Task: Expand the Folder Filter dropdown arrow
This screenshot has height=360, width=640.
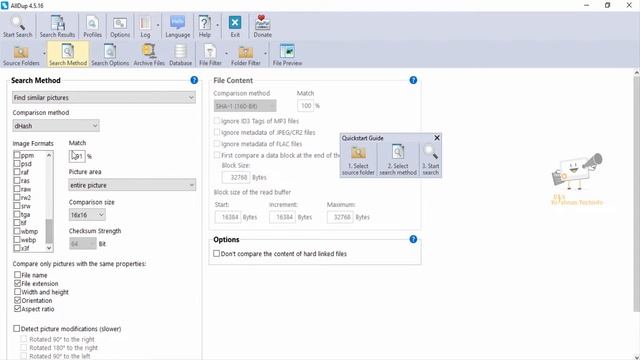Action: pyautogui.click(x=265, y=53)
